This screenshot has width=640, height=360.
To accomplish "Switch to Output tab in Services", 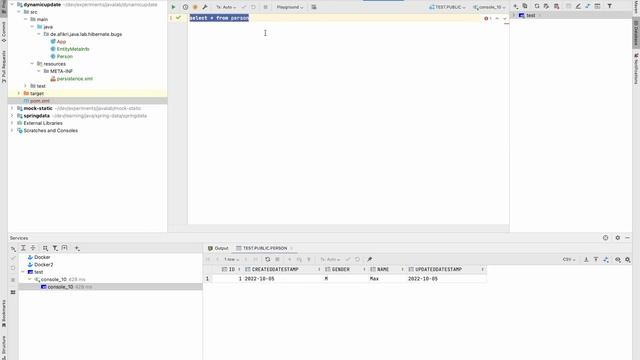I will tap(218, 248).
